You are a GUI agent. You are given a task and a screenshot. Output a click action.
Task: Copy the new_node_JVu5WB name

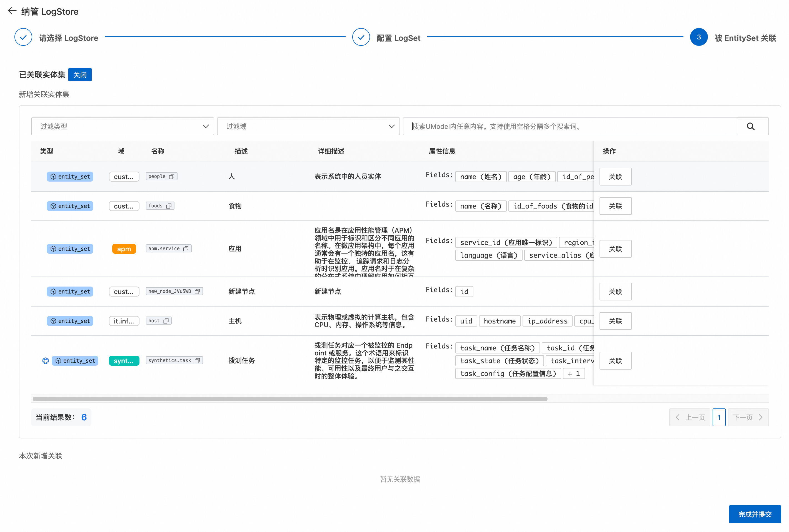coord(197,292)
